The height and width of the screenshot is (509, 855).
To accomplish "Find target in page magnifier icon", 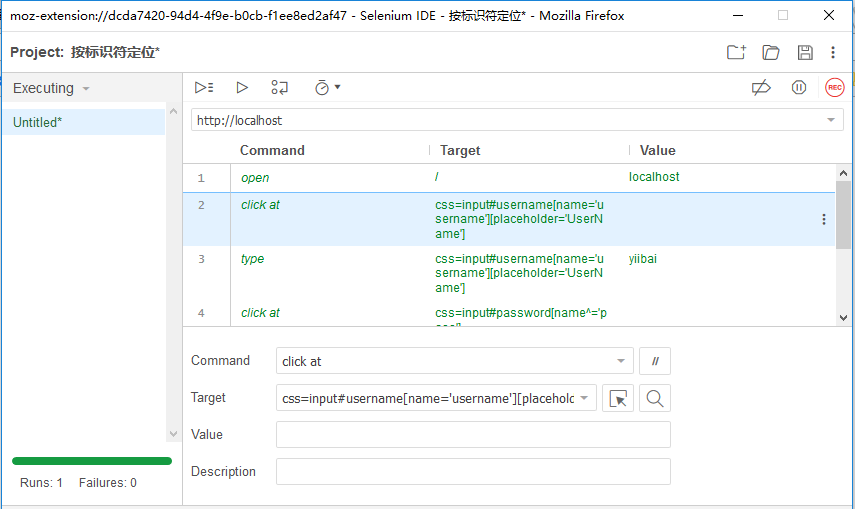I will coord(655,398).
